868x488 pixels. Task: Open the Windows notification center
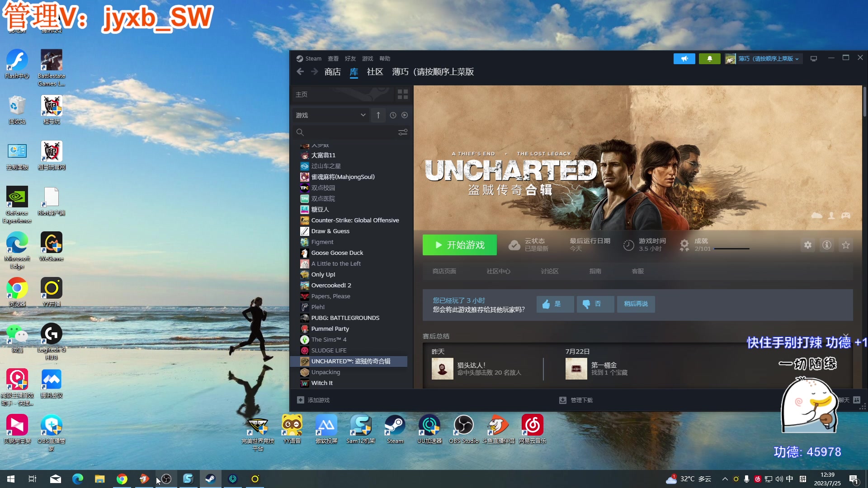point(854,479)
